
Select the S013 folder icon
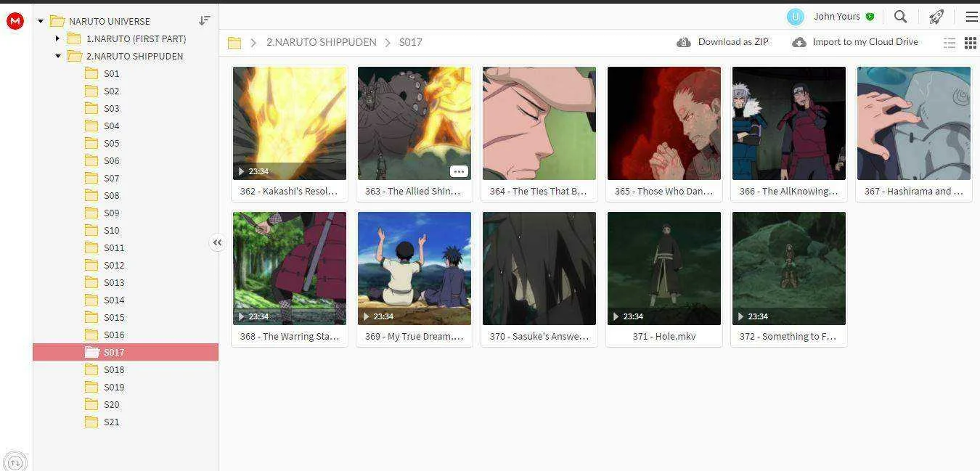(91, 282)
